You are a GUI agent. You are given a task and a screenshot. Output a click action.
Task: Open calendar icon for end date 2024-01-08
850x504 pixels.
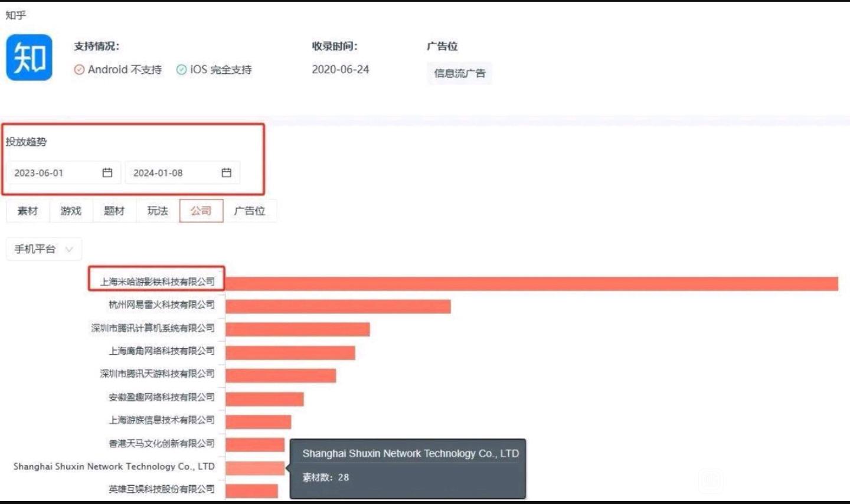(226, 172)
